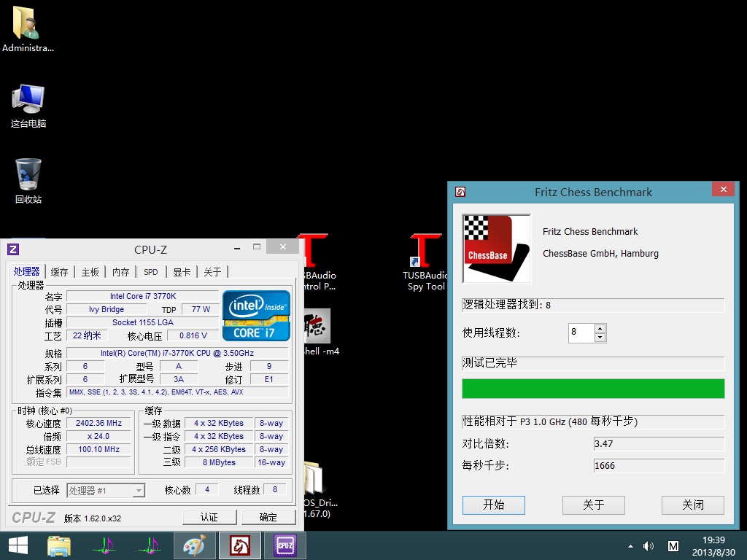747x560 pixels.
Task: Click the volume speaker tray icon
Action: pos(649,546)
